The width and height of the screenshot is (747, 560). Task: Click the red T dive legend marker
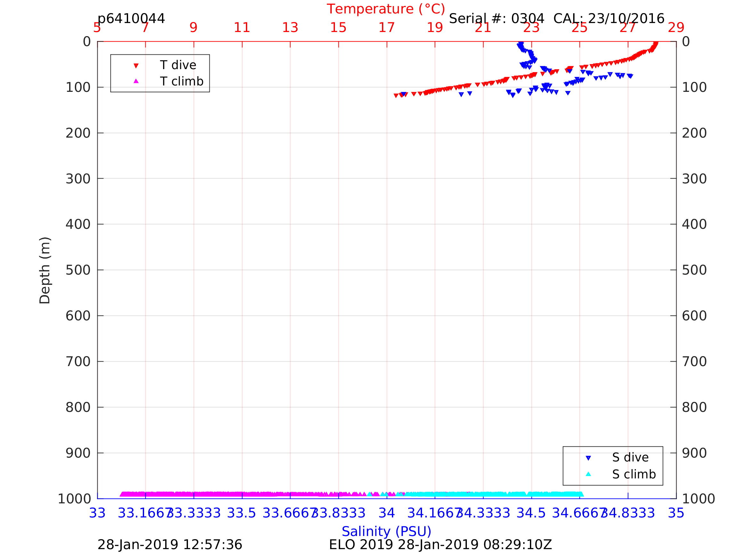(x=136, y=66)
